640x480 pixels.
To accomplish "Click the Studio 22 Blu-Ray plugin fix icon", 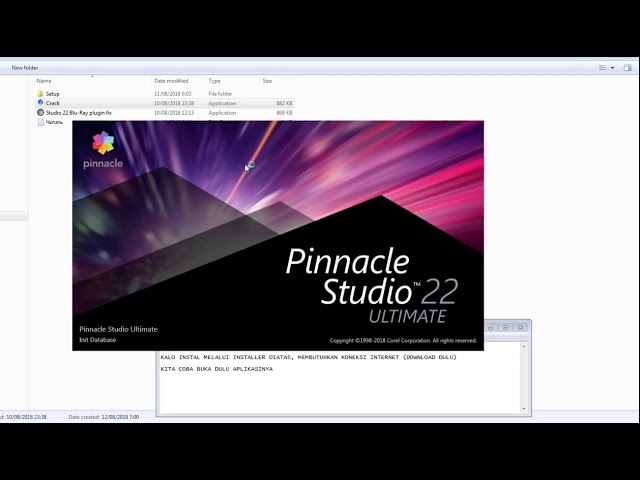I will [x=40, y=112].
